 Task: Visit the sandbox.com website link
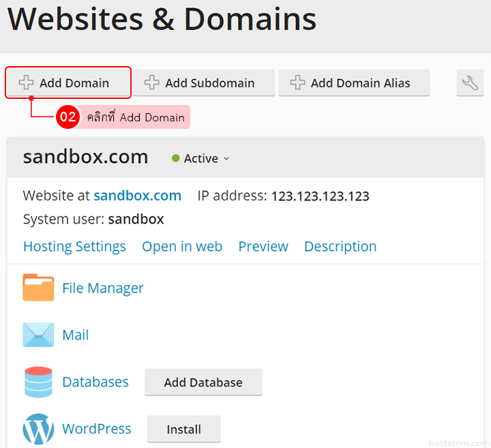(137, 196)
